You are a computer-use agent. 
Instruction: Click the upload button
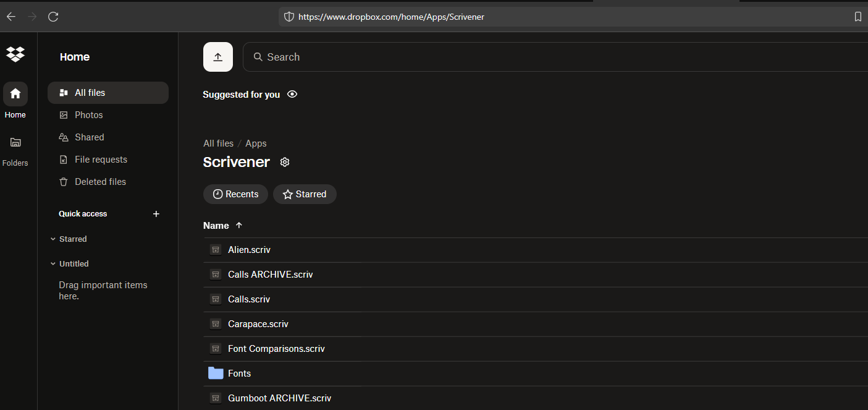(218, 57)
